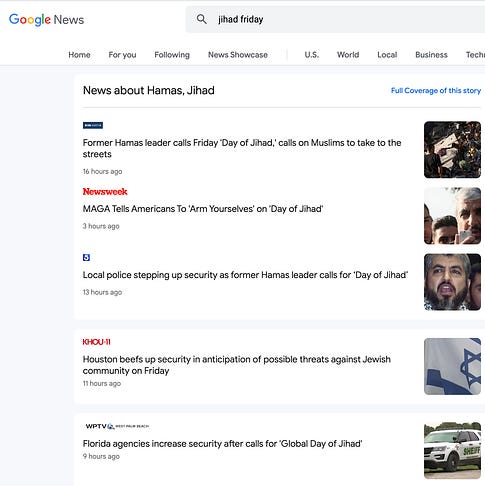Image resolution: width=485 pixels, height=486 pixels.
Task: Click the '9 hours ago' timestamp
Action: (x=101, y=456)
